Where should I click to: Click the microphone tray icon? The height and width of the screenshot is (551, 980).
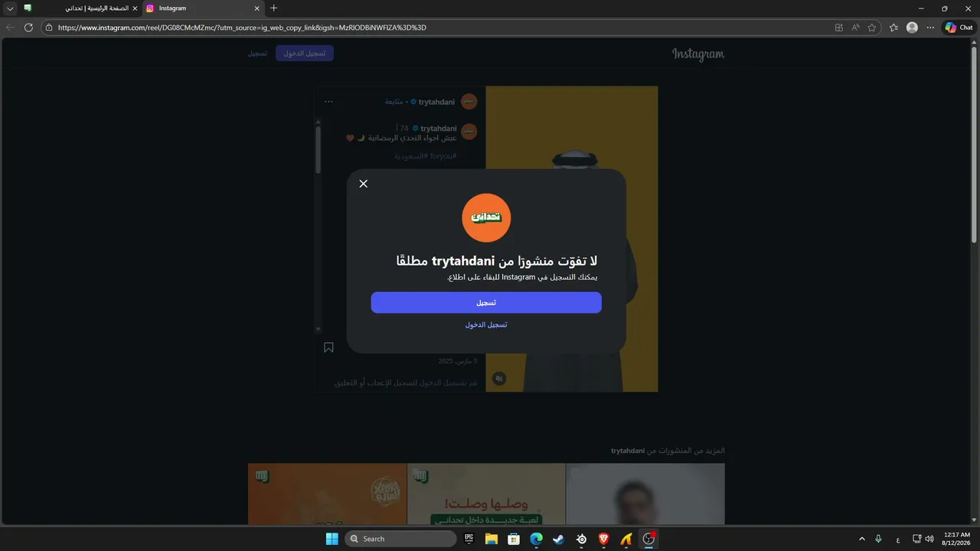point(878,539)
